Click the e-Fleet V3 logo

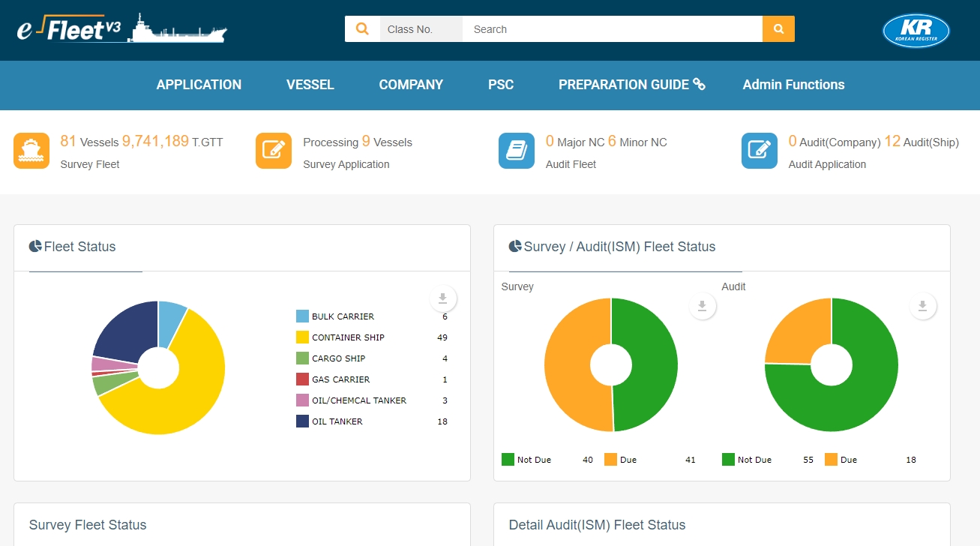click(x=121, y=28)
